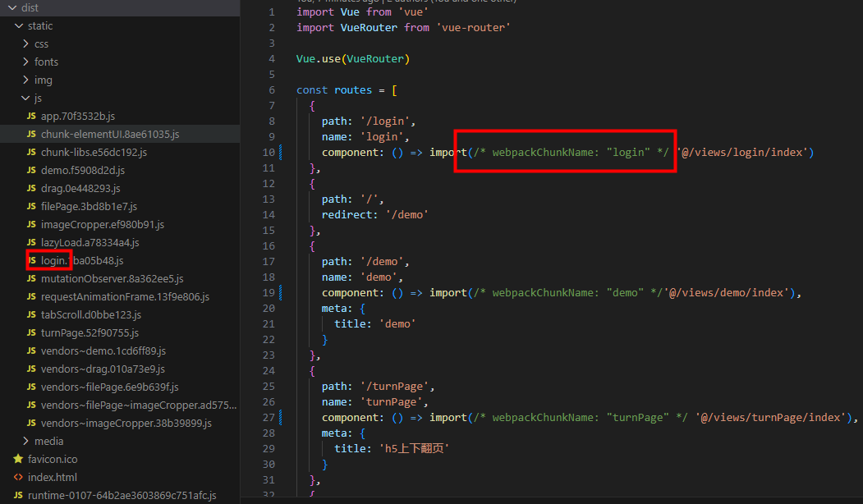Click the webpackChunkName "demo" comment

568,293
